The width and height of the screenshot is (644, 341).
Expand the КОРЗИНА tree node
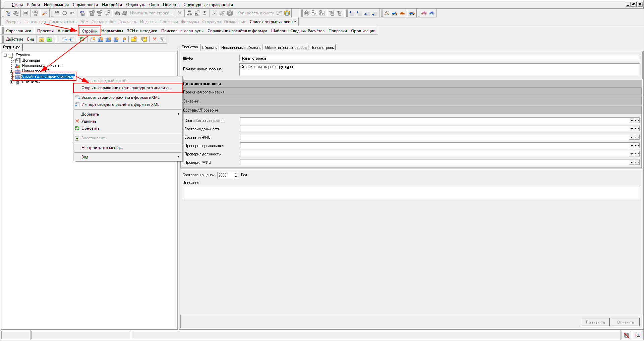click(12, 82)
